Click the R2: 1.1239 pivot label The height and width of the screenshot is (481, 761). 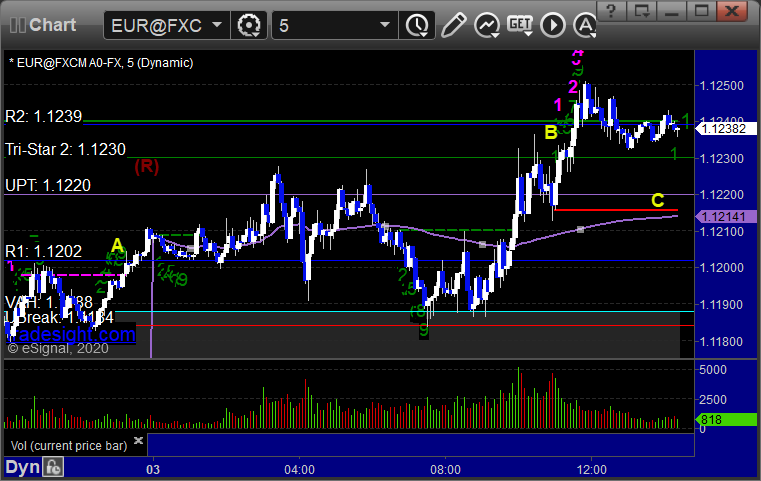(x=44, y=116)
